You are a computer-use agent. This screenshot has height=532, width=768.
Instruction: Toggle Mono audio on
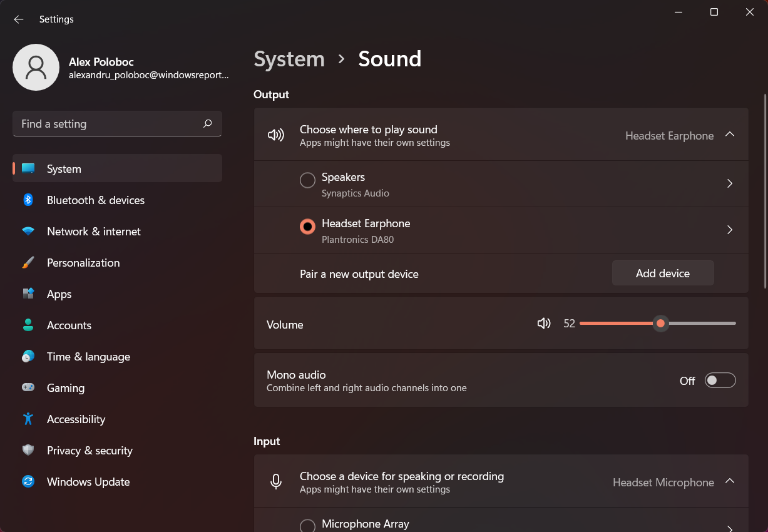coord(720,380)
